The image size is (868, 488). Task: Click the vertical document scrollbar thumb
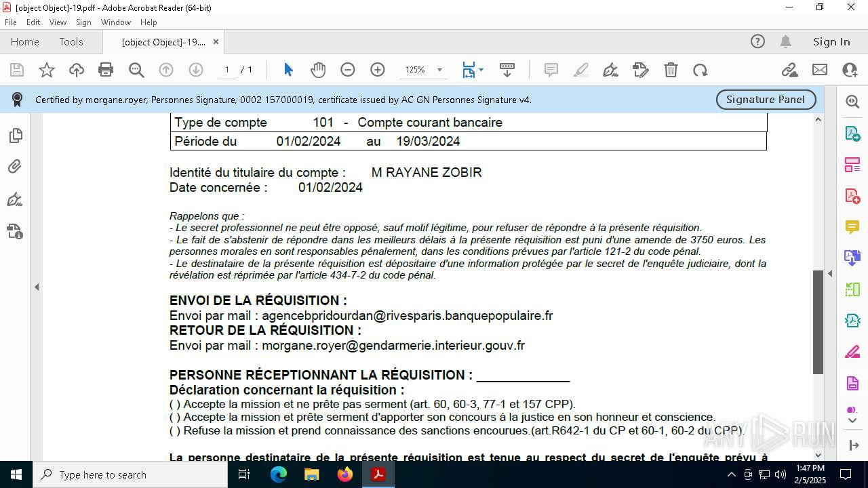tap(818, 323)
